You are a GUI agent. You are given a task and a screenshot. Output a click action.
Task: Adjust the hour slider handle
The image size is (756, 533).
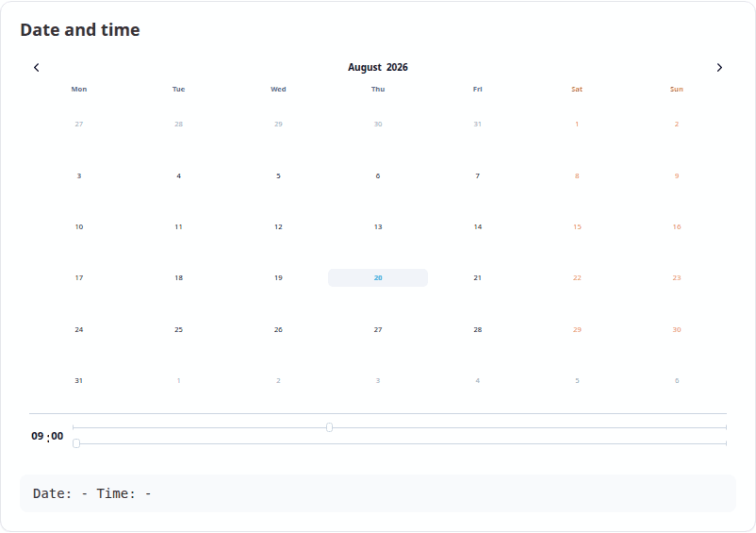pyautogui.click(x=329, y=427)
